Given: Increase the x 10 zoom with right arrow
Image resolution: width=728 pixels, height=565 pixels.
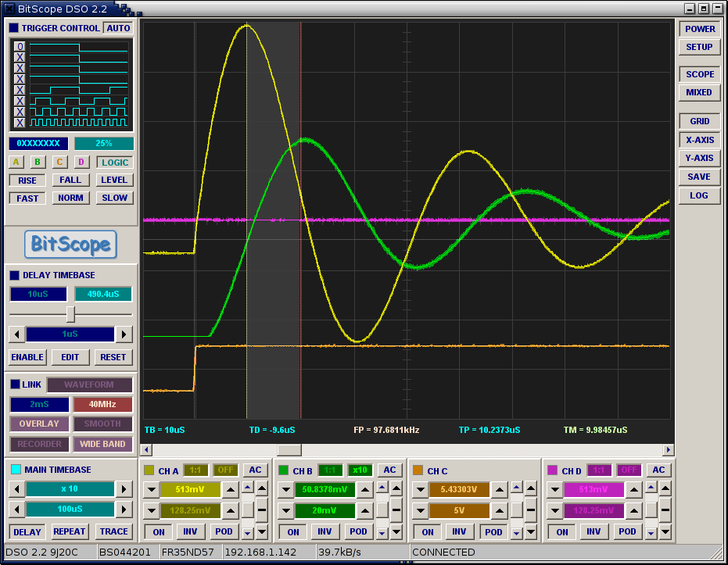Looking at the screenshot, I should 124,489.
